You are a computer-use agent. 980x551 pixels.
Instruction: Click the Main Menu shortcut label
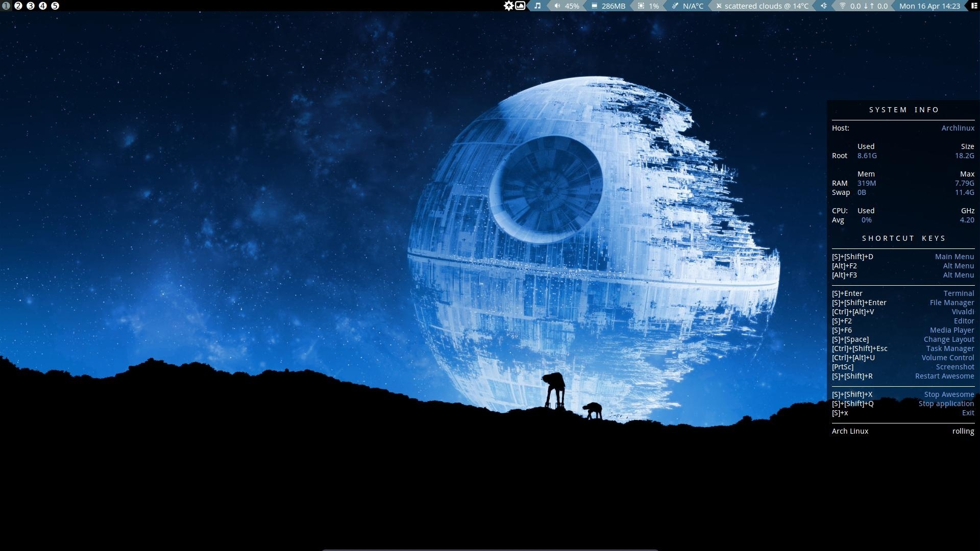(954, 257)
